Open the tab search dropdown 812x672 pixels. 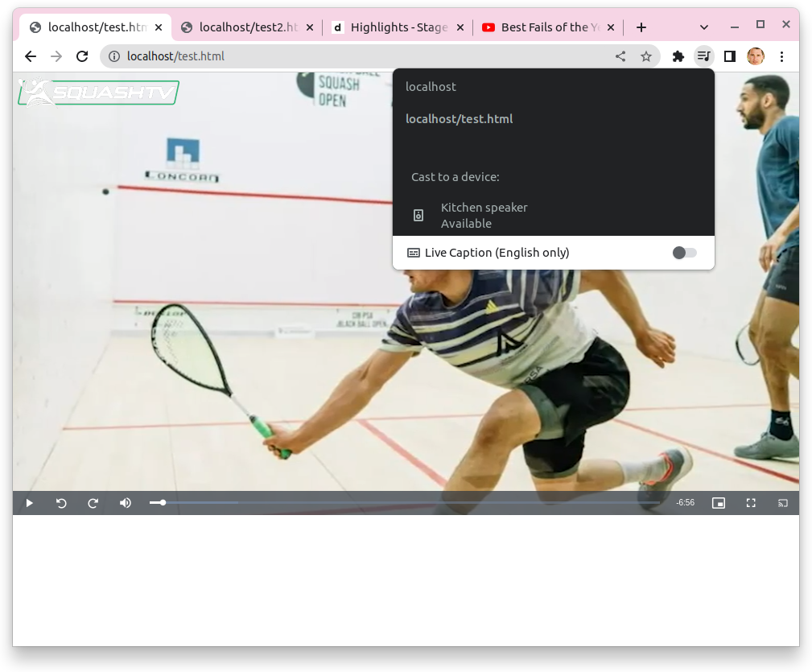(704, 27)
